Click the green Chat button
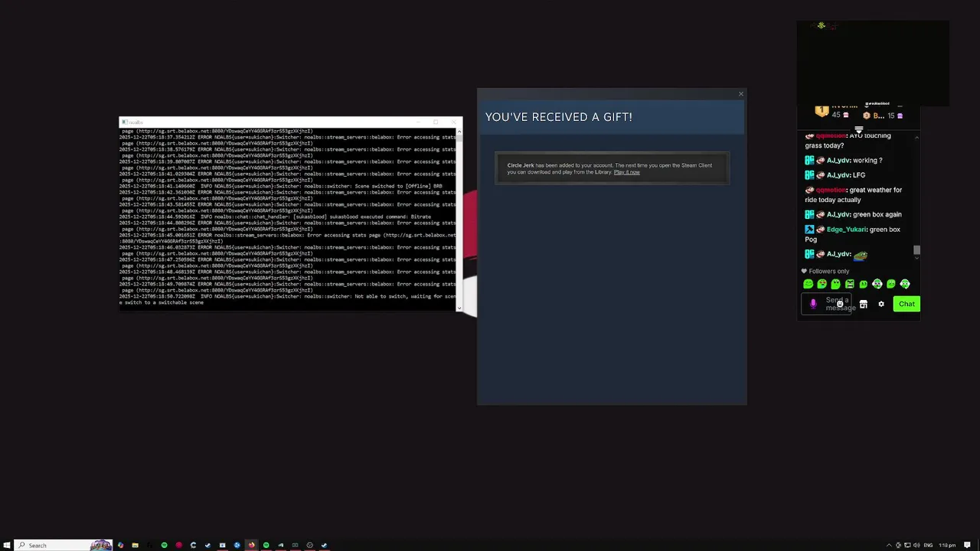Viewport: 980px width, 551px height. pyautogui.click(x=906, y=304)
